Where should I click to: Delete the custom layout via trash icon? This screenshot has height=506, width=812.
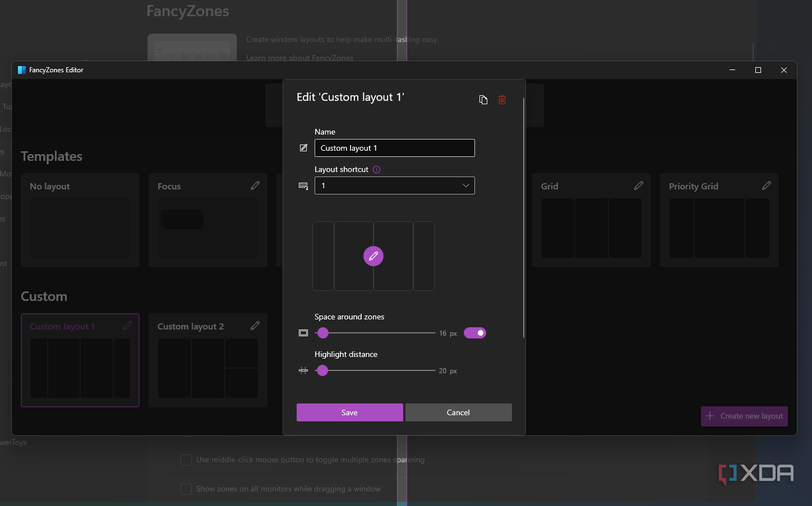tap(502, 100)
